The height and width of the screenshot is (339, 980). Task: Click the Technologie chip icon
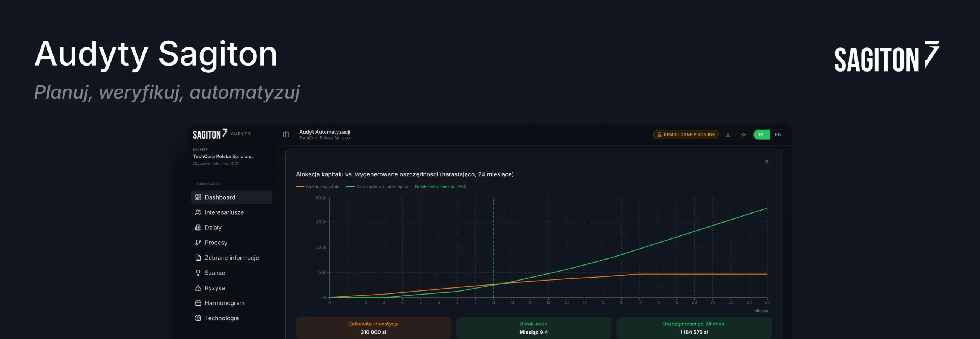[198, 318]
